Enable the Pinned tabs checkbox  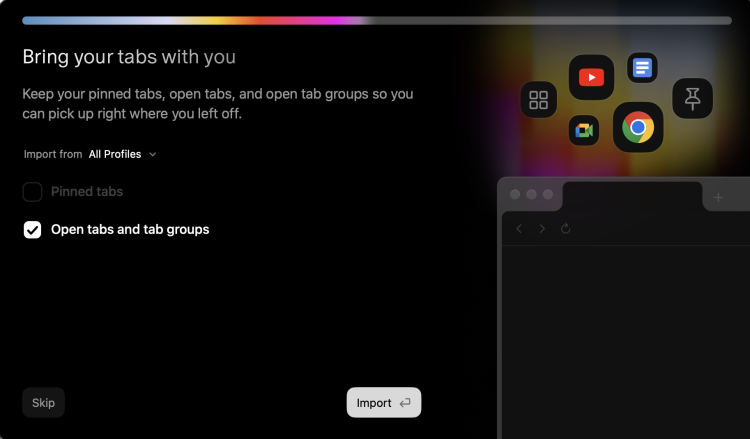(x=33, y=192)
